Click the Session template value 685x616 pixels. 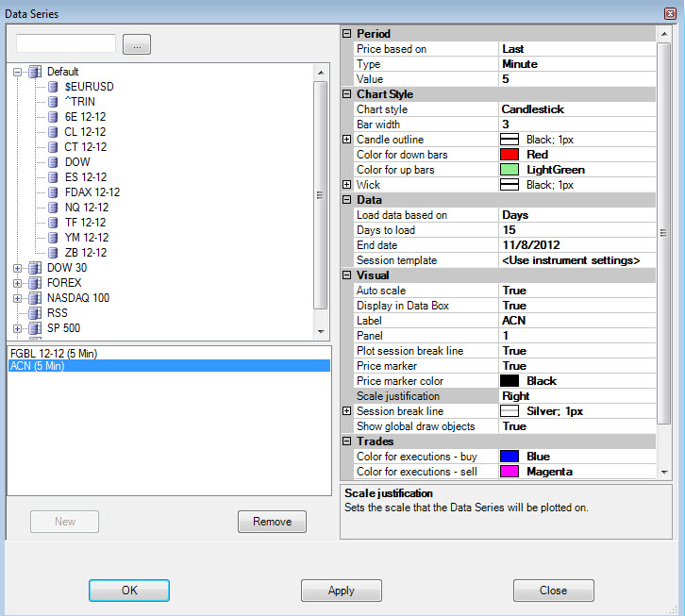click(577, 260)
